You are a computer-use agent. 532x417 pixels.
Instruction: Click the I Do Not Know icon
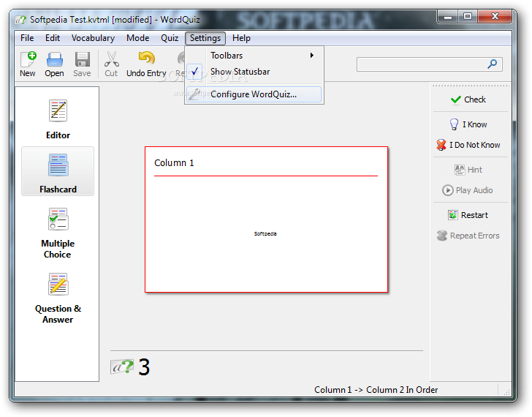tap(441, 145)
